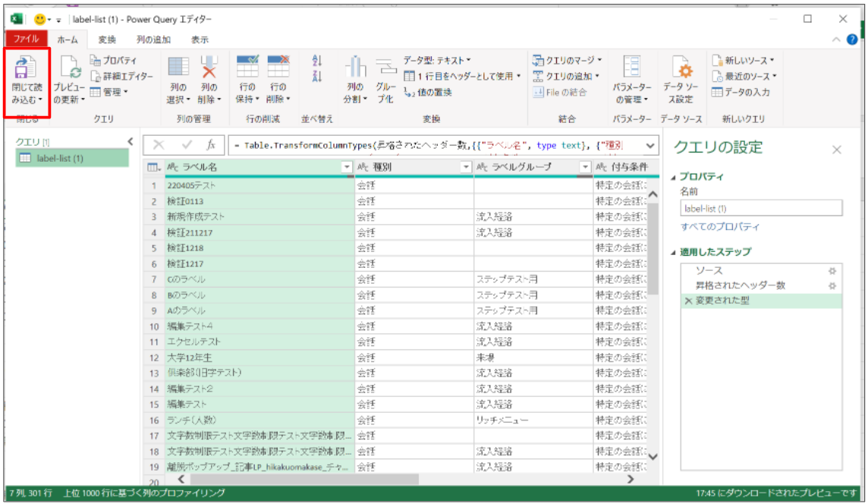Open the 列の追加 ribbon tab
The height and width of the screenshot is (504, 868).
click(x=153, y=39)
